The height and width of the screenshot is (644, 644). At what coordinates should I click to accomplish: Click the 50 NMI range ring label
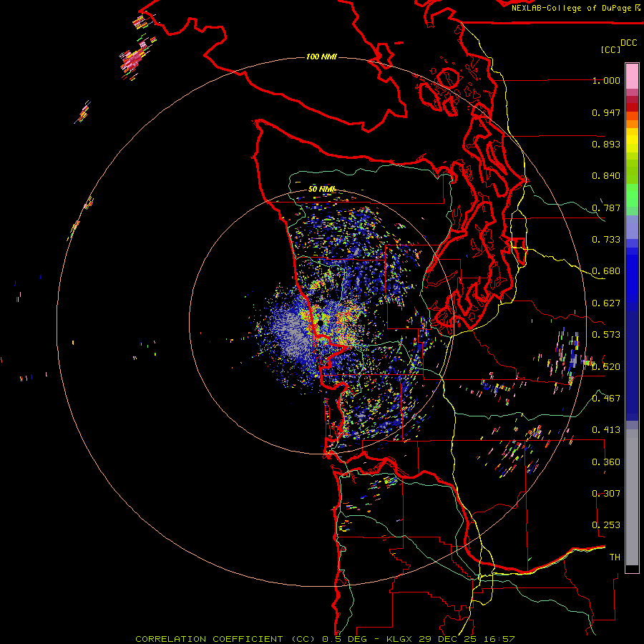click(x=321, y=189)
